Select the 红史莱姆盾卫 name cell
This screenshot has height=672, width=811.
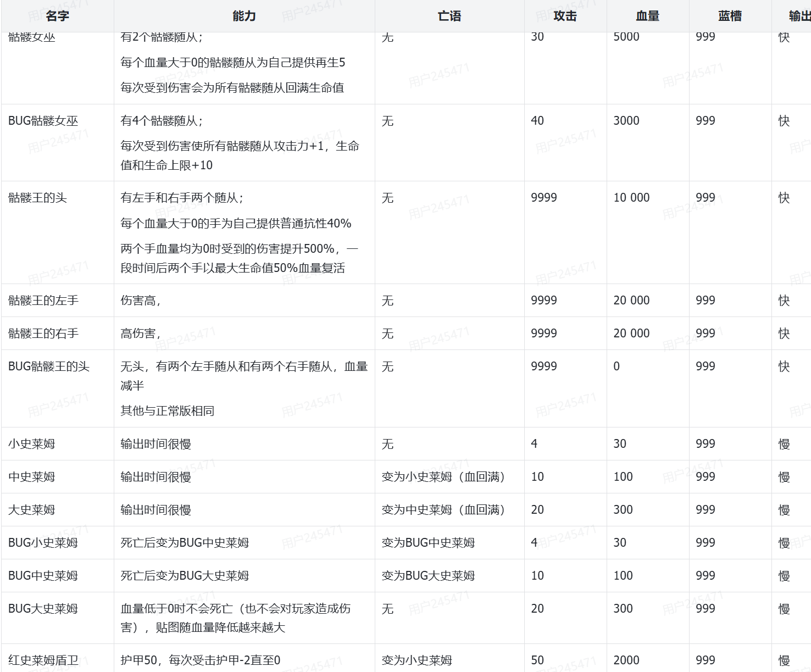43,660
